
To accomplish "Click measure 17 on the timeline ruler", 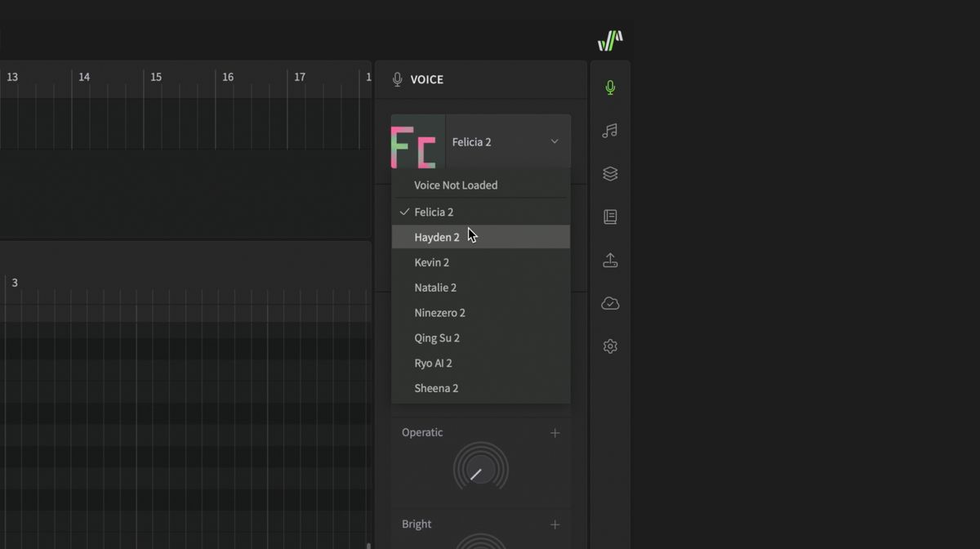I will tap(300, 77).
